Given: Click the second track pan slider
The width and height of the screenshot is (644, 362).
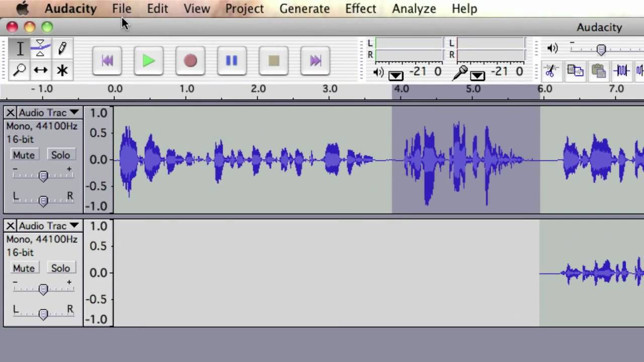Looking at the screenshot, I should [43, 314].
